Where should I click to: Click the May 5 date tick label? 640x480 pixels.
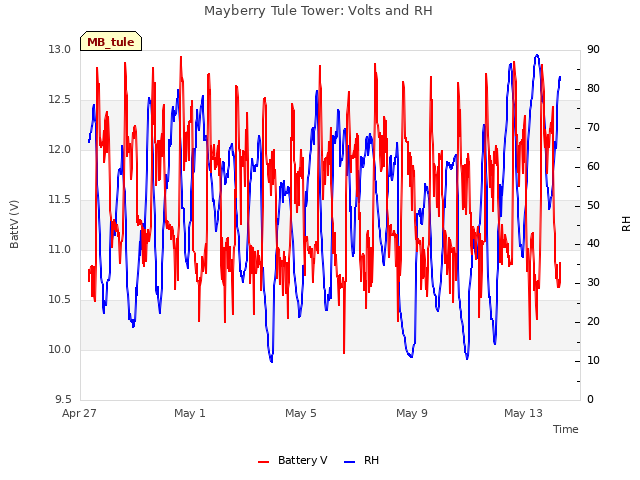(301, 413)
